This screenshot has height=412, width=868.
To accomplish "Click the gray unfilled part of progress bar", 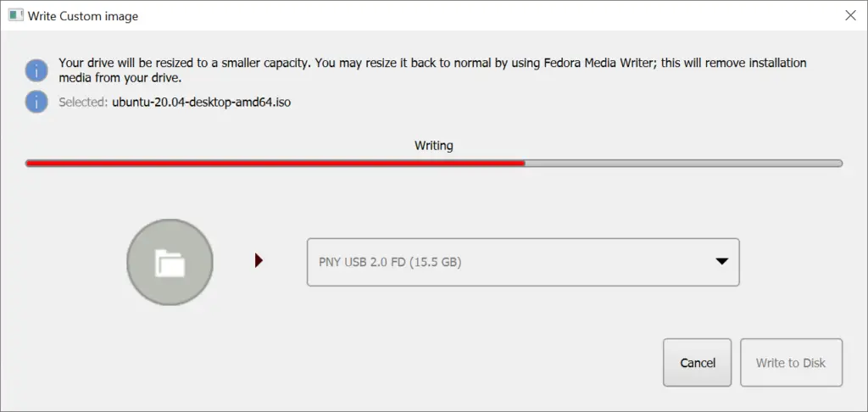I will pyautogui.click(x=684, y=164).
